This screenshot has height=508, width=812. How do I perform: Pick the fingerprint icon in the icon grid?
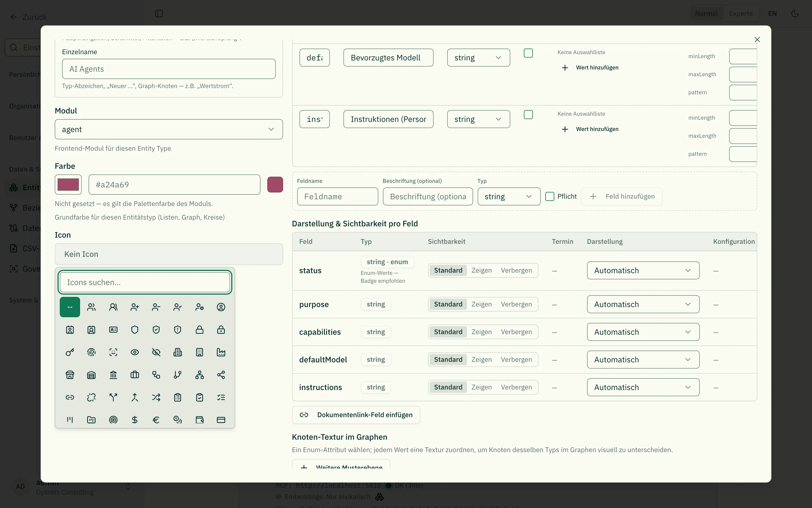(x=91, y=352)
